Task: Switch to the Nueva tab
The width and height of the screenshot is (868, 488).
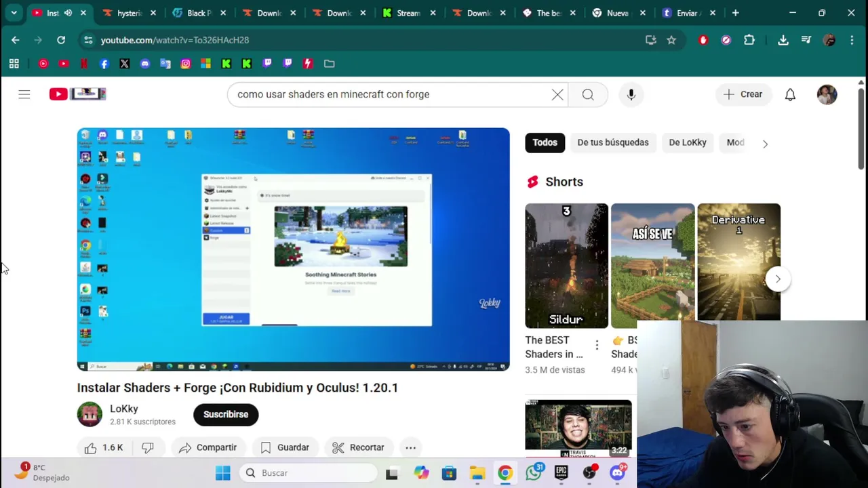Action: tap(618, 13)
